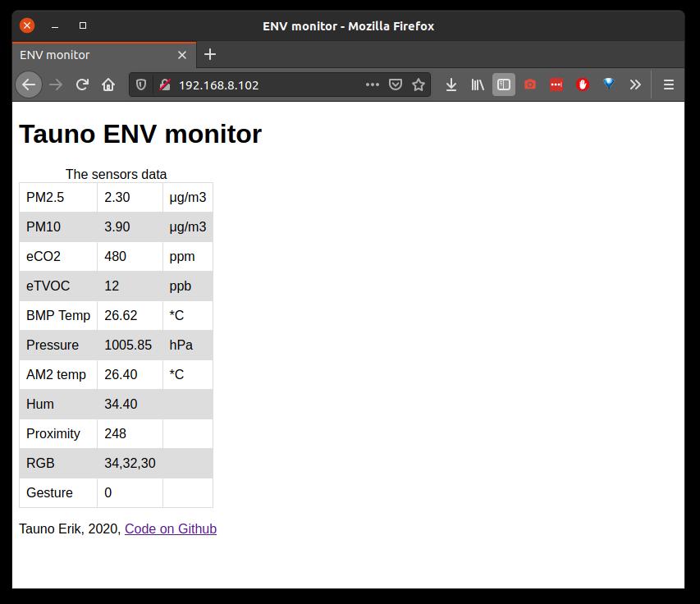Viewport: 700px width, 604px height.
Task: Open a new tab with plus button
Action: pyautogui.click(x=210, y=54)
